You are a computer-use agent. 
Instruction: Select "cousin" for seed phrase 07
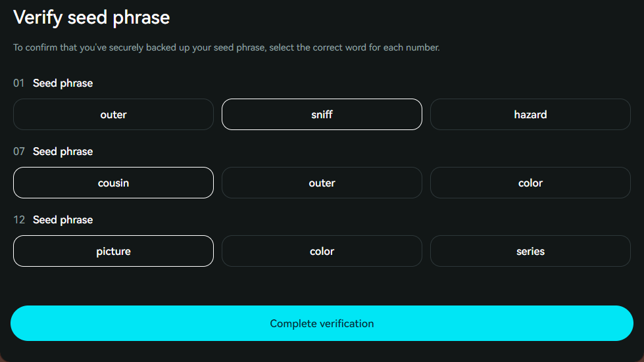tap(113, 183)
